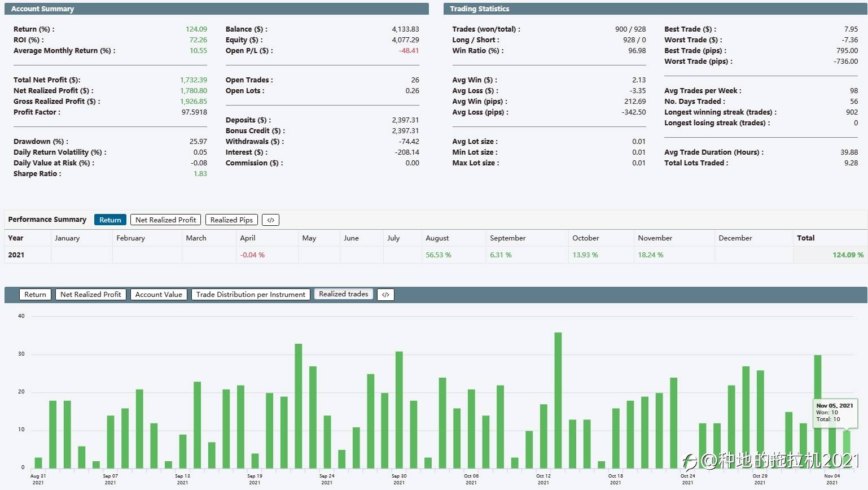Click the Total Net Profit value 1,732.39
Viewport: 868px width, 490px height.
[194, 80]
